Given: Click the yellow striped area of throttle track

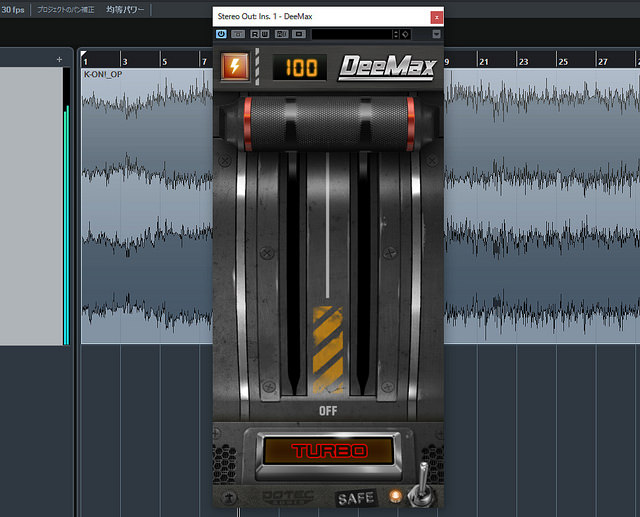Looking at the screenshot, I should tap(328, 350).
